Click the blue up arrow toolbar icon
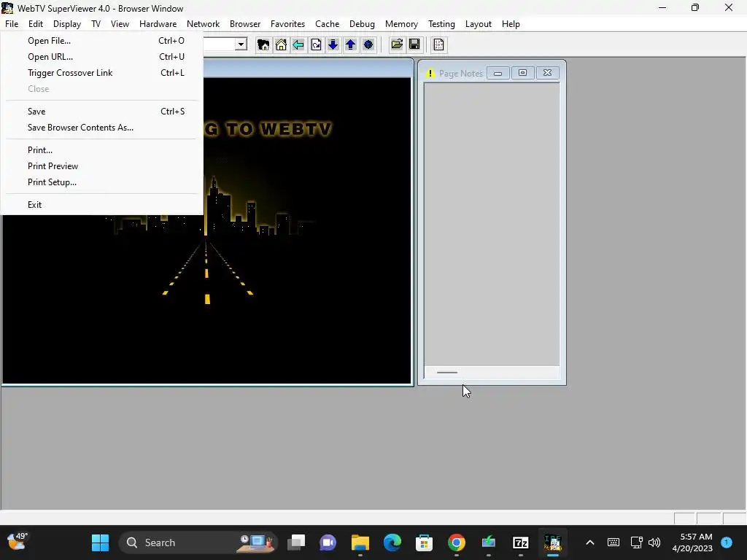This screenshot has width=747, height=560. click(351, 44)
